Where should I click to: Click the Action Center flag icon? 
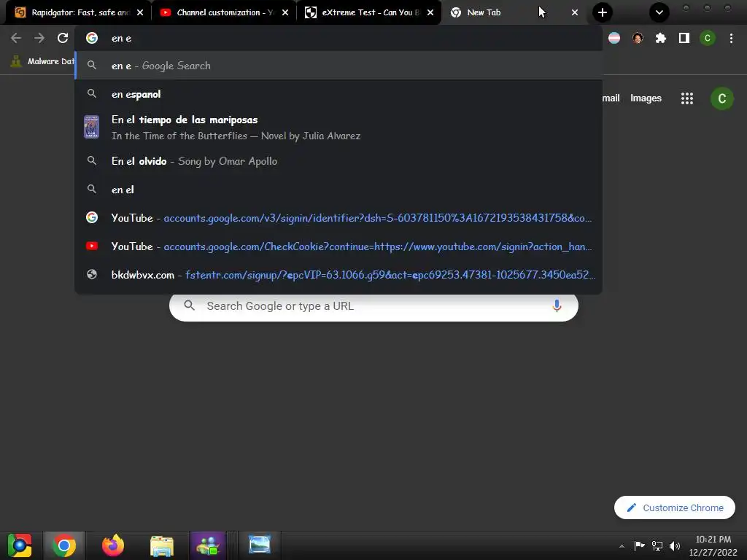click(639, 545)
